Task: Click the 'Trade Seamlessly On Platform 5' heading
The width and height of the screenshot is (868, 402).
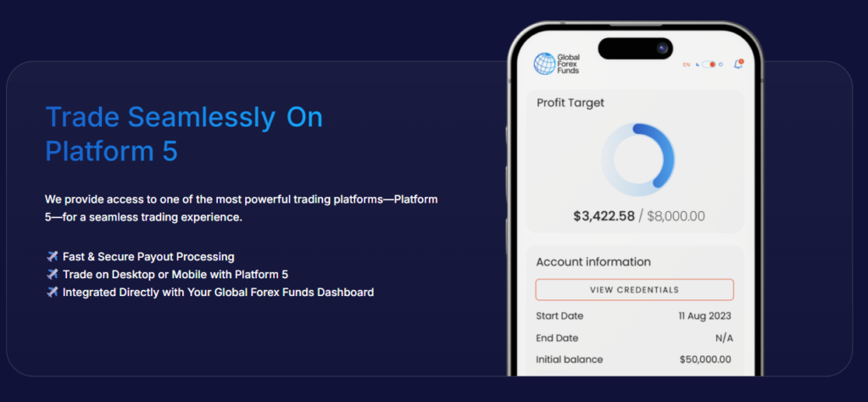Action: coord(184,135)
